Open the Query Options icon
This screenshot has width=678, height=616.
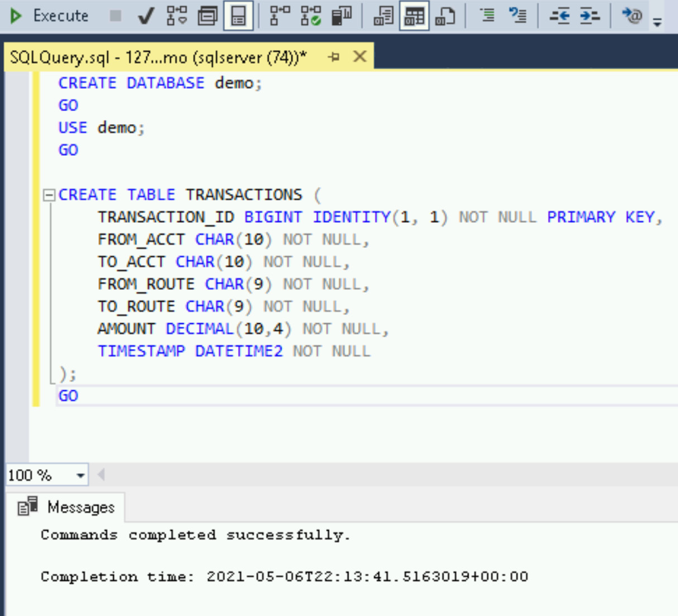[x=208, y=16]
